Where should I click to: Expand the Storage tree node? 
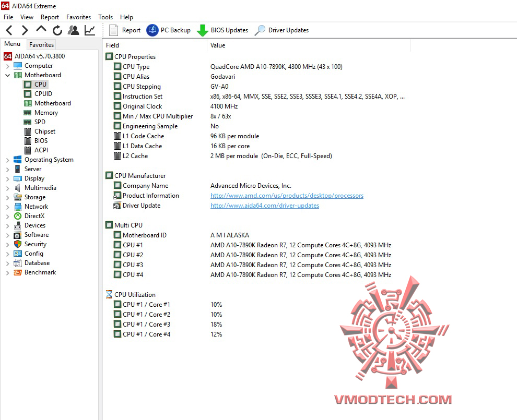(8, 198)
